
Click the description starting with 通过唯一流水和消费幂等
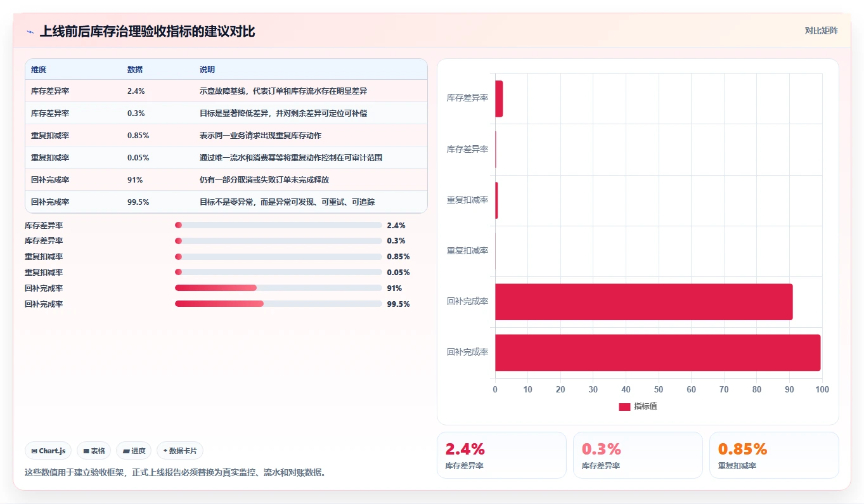[x=291, y=158]
